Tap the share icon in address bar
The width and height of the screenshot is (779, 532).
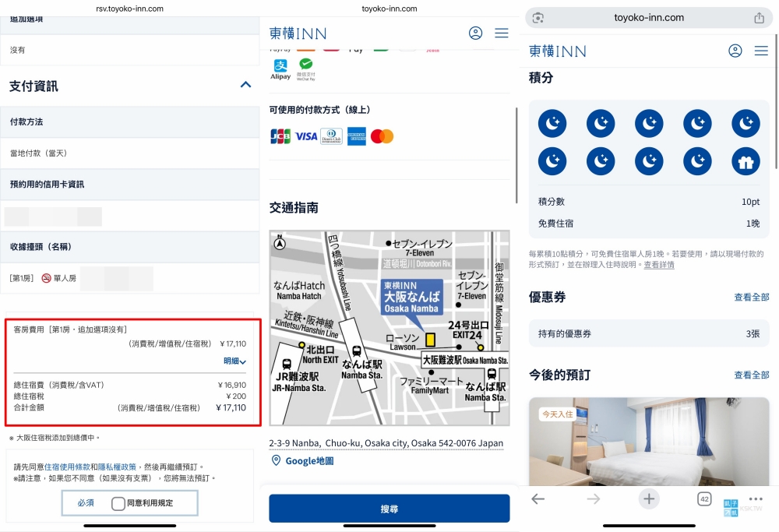pyautogui.click(x=759, y=18)
